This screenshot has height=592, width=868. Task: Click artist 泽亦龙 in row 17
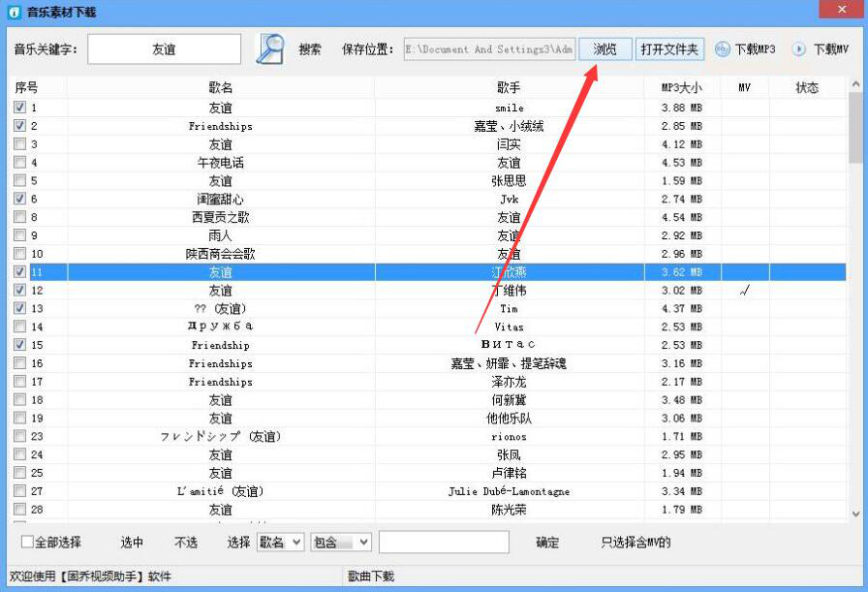[509, 382]
